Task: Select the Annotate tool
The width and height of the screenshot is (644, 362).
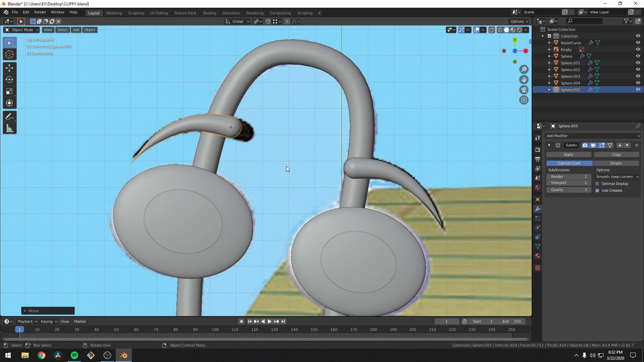Action: (9, 116)
